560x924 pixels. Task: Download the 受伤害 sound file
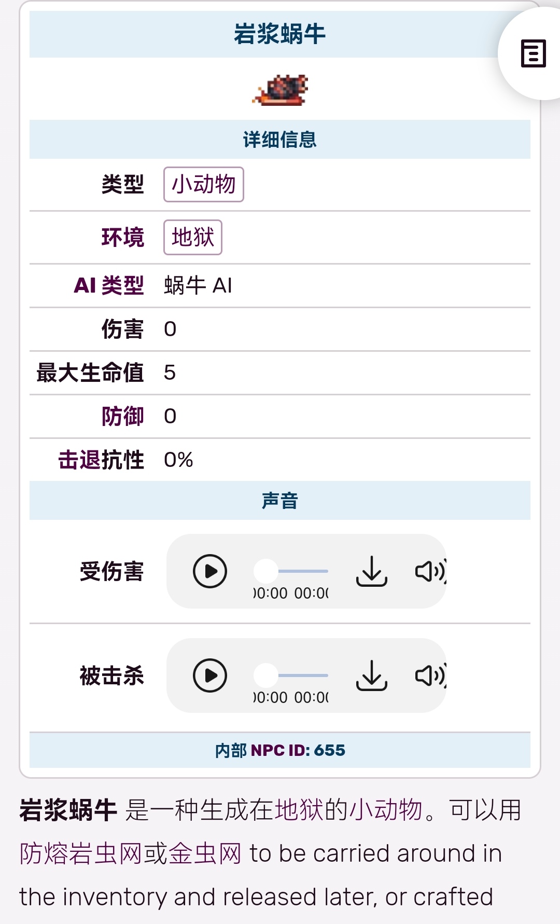pos(372,571)
